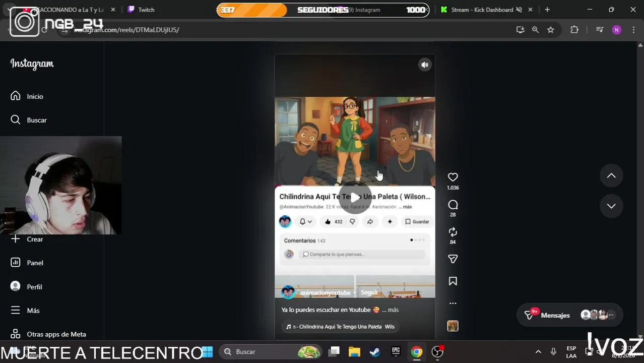Click the microphone icon in system tray
644x363 pixels.
click(553, 351)
